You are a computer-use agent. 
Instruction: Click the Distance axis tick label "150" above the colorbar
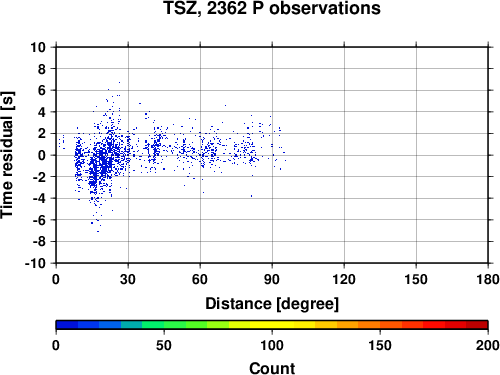coord(416,279)
